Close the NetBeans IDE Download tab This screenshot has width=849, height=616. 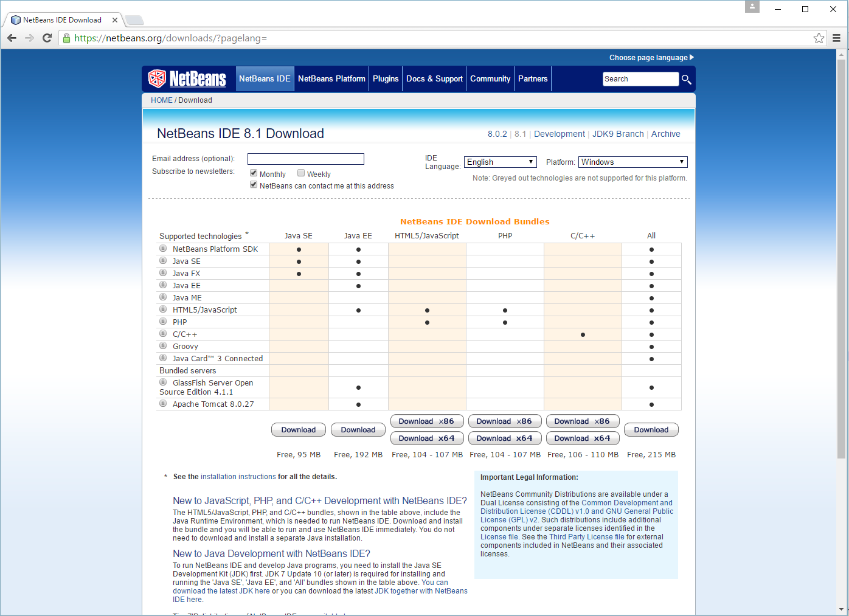[115, 20]
